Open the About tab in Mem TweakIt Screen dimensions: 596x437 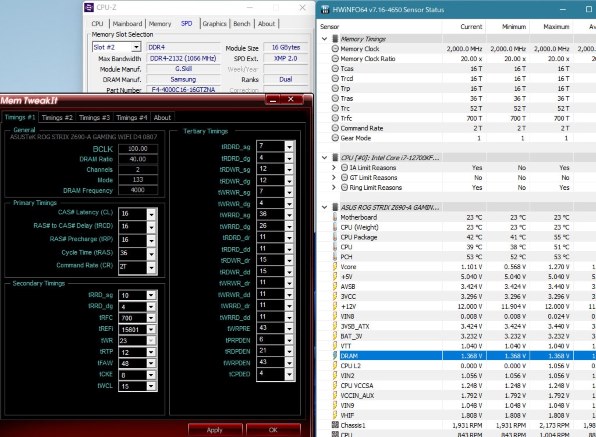(x=162, y=117)
